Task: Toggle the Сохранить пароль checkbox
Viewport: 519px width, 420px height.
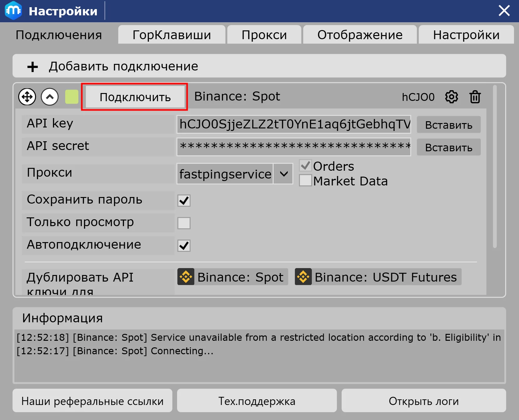Action: tap(184, 200)
